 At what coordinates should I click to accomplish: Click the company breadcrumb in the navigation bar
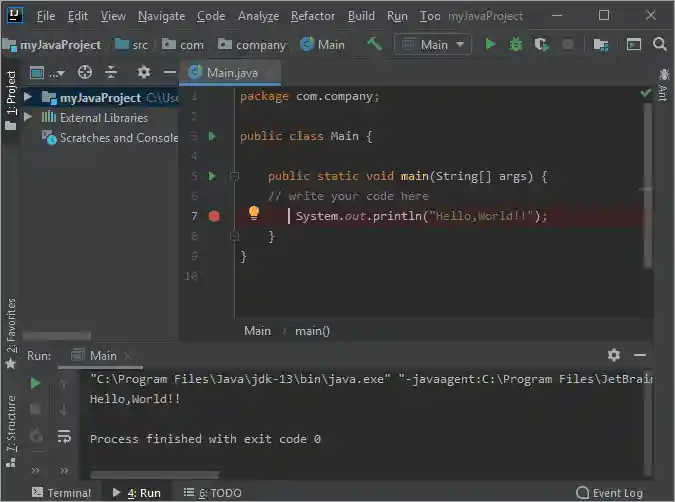click(252, 45)
